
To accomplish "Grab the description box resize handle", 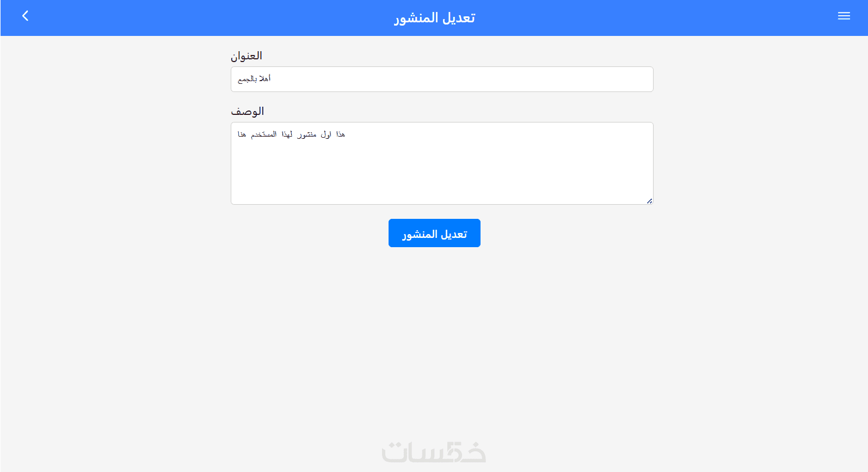I will tap(649, 201).
